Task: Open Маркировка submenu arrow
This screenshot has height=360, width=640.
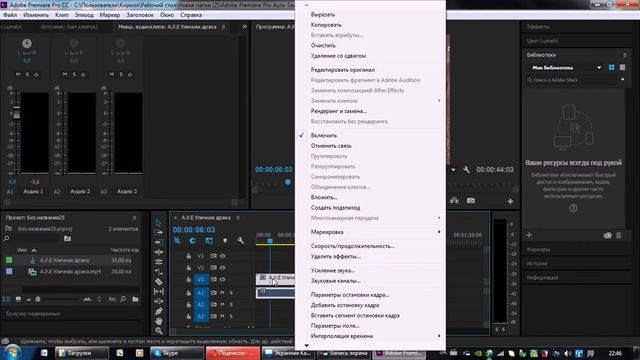Action: 439,232
